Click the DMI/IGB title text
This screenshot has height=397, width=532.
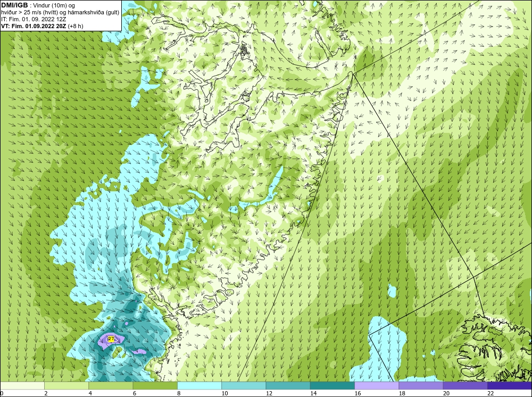click(14, 5)
